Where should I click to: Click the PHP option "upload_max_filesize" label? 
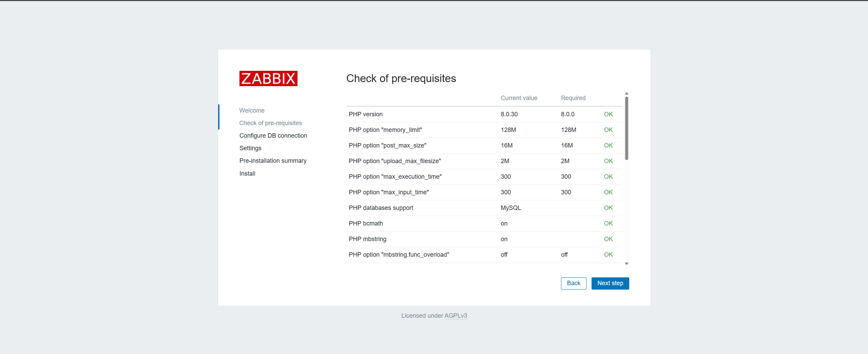[x=395, y=161]
